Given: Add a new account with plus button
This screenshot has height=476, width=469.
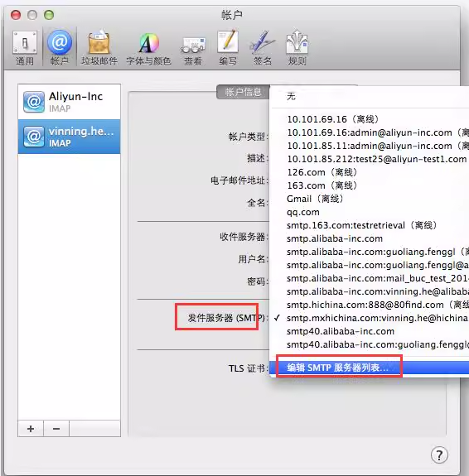Looking at the screenshot, I should tap(31, 429).
